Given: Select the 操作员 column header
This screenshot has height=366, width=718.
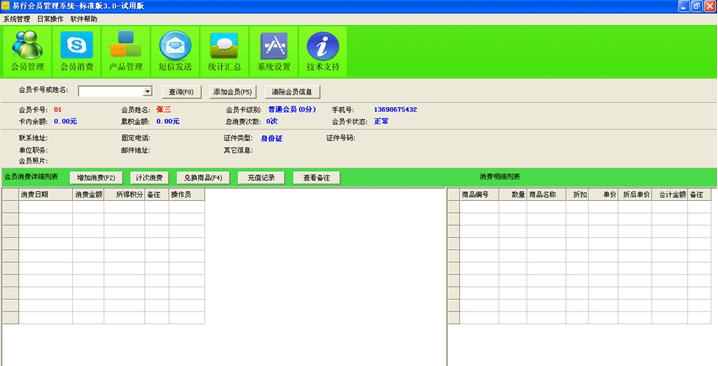Looking at the screenshot, I should click(x=186, y=195).
